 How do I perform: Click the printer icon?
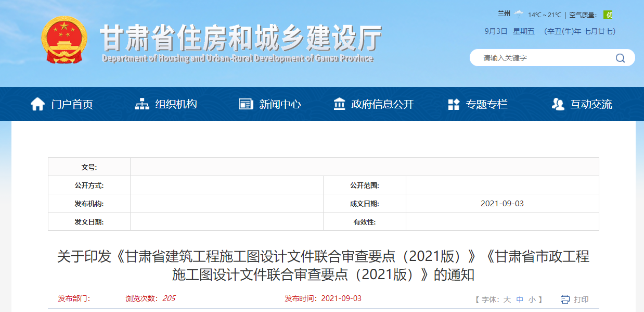tap(565, 299)
